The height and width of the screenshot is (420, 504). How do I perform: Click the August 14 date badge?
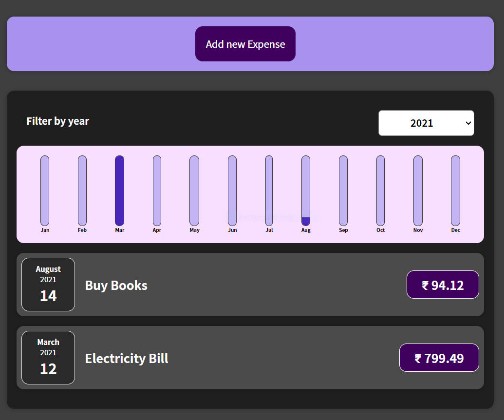(48, 285)
